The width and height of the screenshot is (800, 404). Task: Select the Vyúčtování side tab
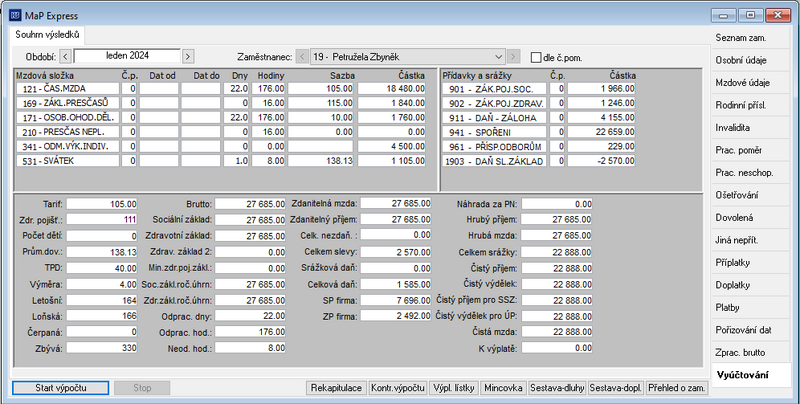751,375
